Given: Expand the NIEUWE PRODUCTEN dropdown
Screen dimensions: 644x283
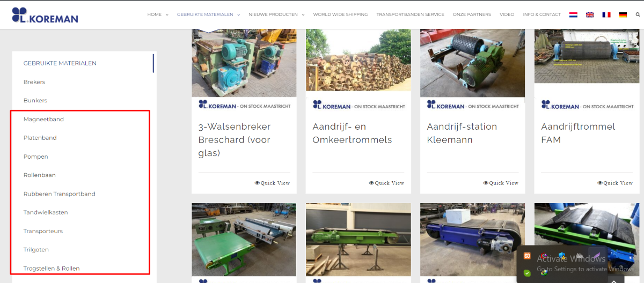Looking at the screenshot, I should click(x=276, y=14).
